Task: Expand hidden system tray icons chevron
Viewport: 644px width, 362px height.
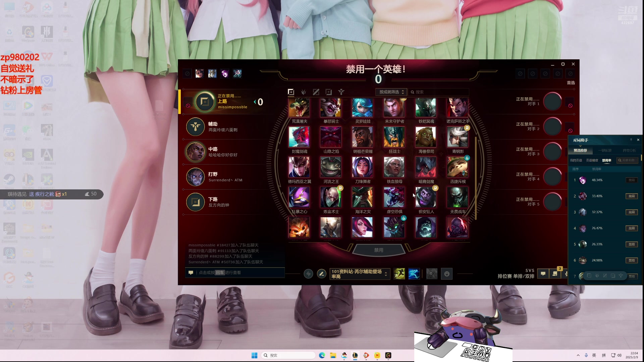Action: point(578,355)
